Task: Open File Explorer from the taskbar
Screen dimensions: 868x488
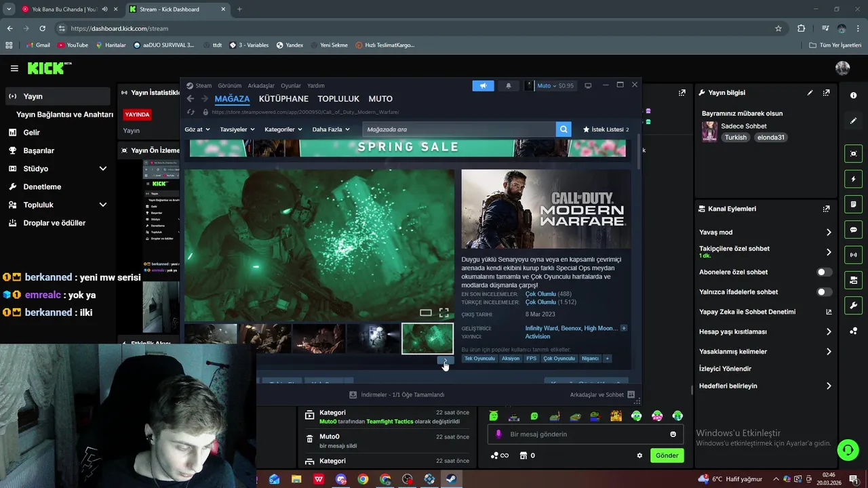Action: coord(296,479)
